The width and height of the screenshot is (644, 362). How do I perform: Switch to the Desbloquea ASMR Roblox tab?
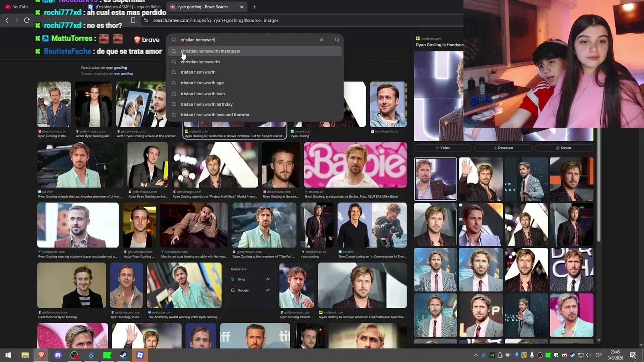(123, 7)
